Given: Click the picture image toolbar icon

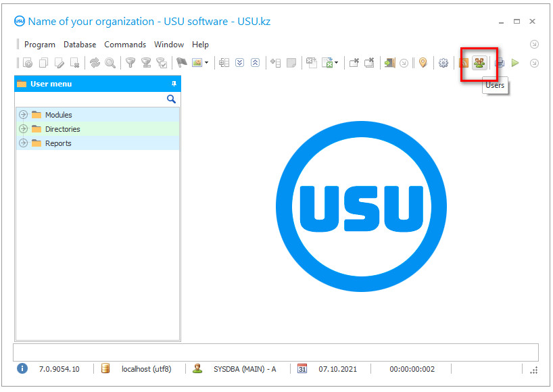Looking at the screenshot, I should [197, 63].
